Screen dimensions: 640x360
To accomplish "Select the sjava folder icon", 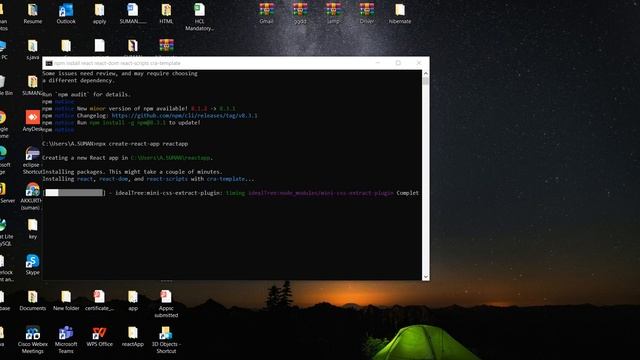I will pyautogui.click(x=33, y=49).
